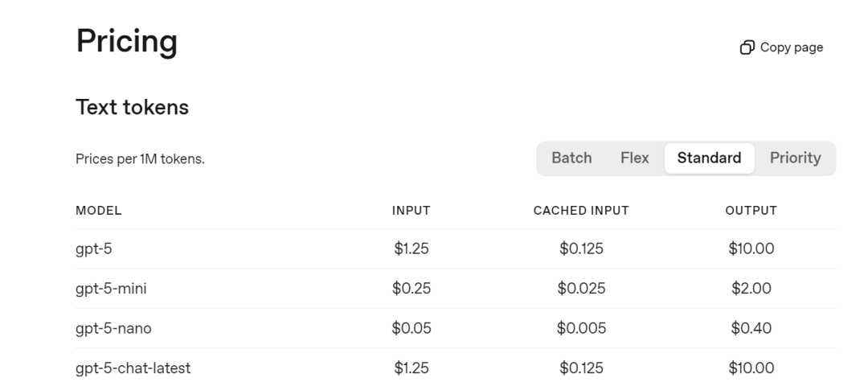Click gpt-5-mini cached input price $0.025
Viewport: 868px width, 382px height.
click(581, 289)
